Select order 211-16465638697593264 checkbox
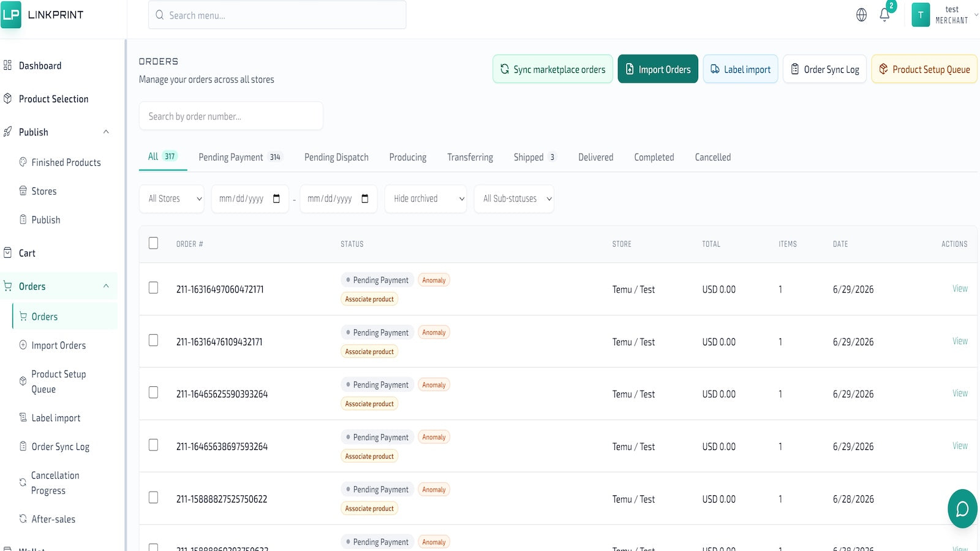Viewport: 980px width, 551px height. (x=153, y=444)
